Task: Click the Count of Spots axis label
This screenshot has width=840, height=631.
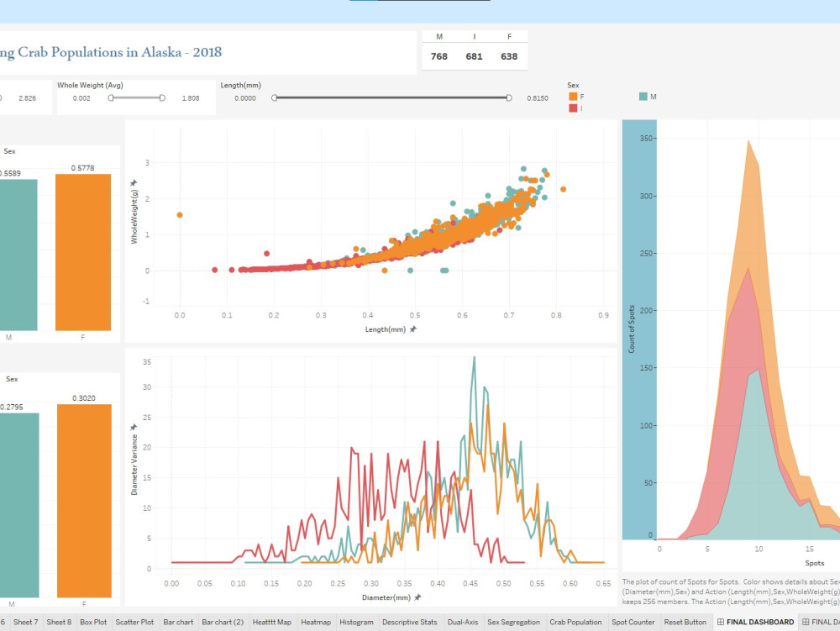Action: coord(632,329)
